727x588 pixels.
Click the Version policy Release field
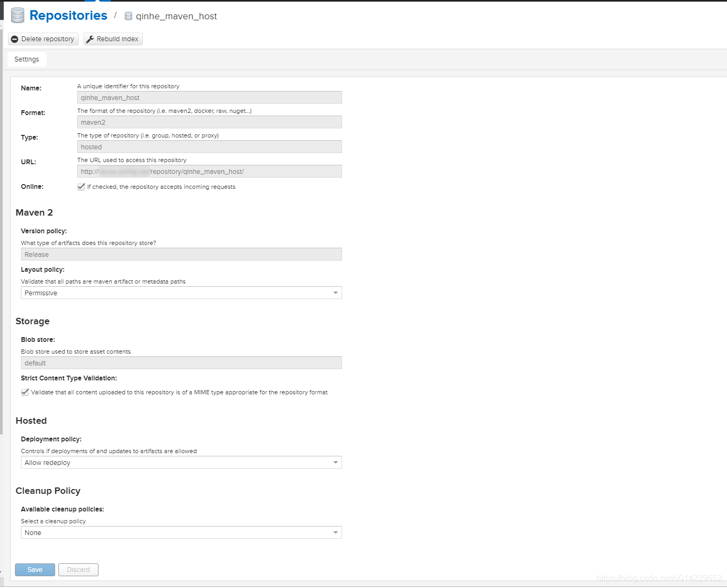[x=181, y=254]
